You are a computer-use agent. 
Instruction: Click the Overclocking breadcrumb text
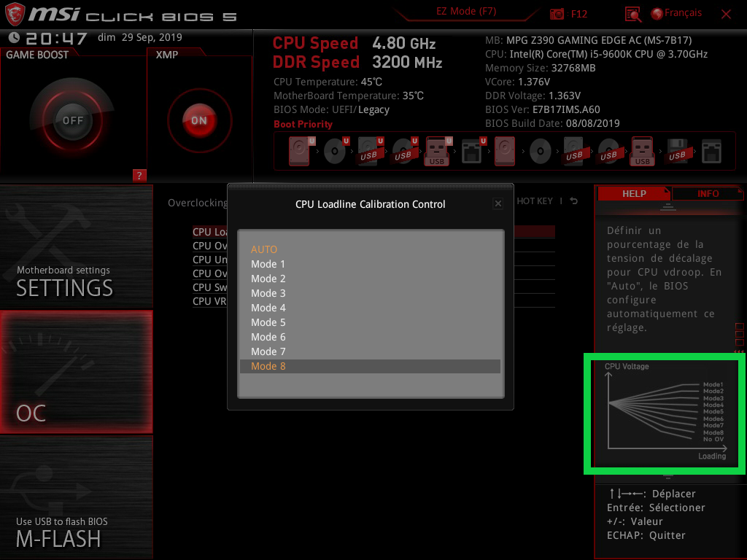(x=197, y=203)
